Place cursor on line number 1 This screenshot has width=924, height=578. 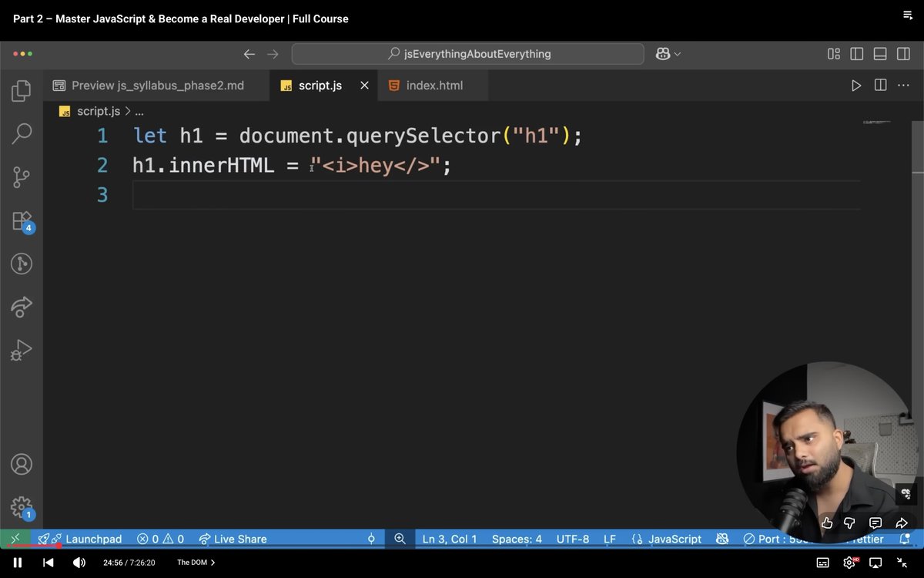(102, 136)
